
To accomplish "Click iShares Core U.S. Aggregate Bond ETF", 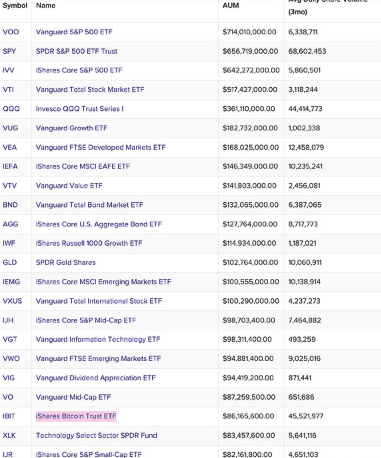I will (99, 224).
